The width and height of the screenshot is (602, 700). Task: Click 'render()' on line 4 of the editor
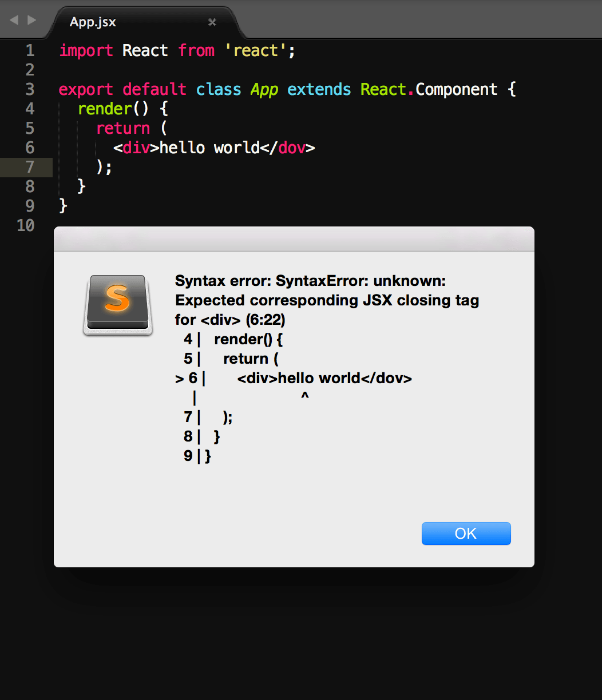click(x=114, y=109)
